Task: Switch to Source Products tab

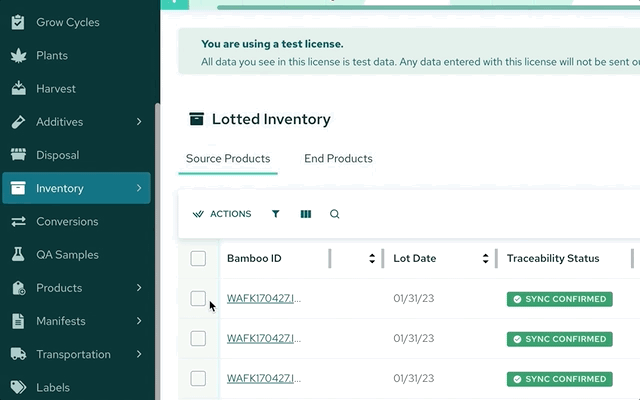Action: [x=228, y=158]
